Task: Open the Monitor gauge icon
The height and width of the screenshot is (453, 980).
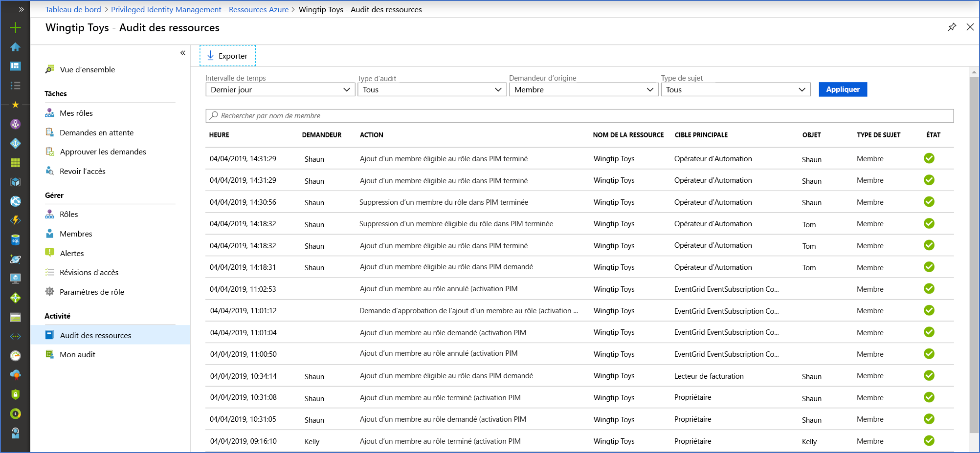Action: tap(16, 356)
